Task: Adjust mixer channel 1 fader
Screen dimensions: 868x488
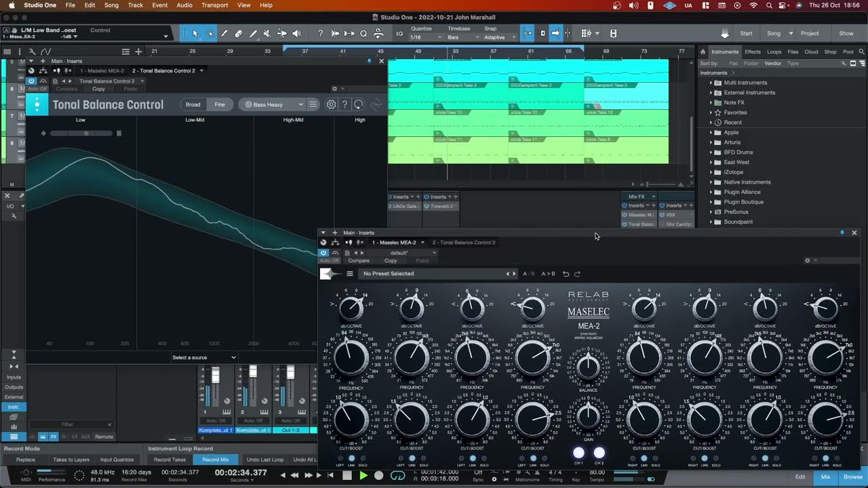Action: tap(216, 375)
